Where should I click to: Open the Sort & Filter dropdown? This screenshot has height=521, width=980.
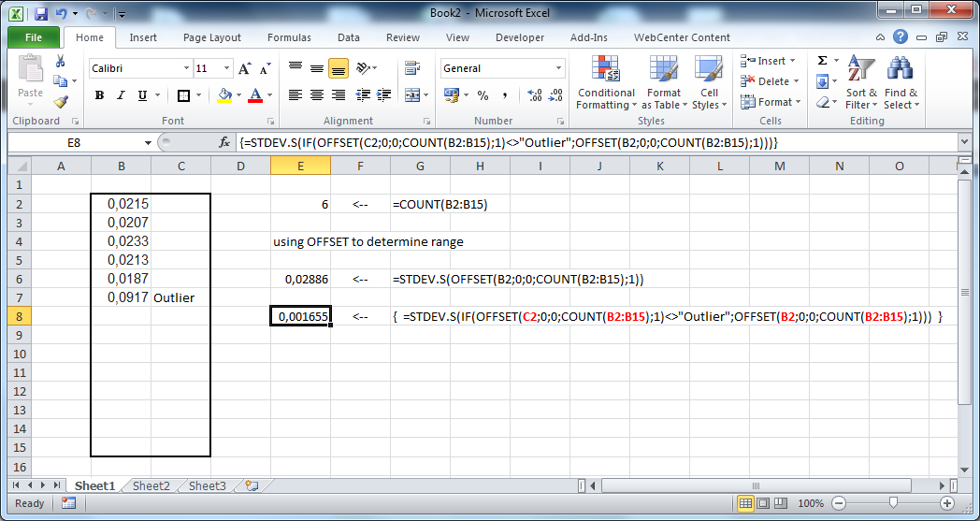tap(862, 82)
